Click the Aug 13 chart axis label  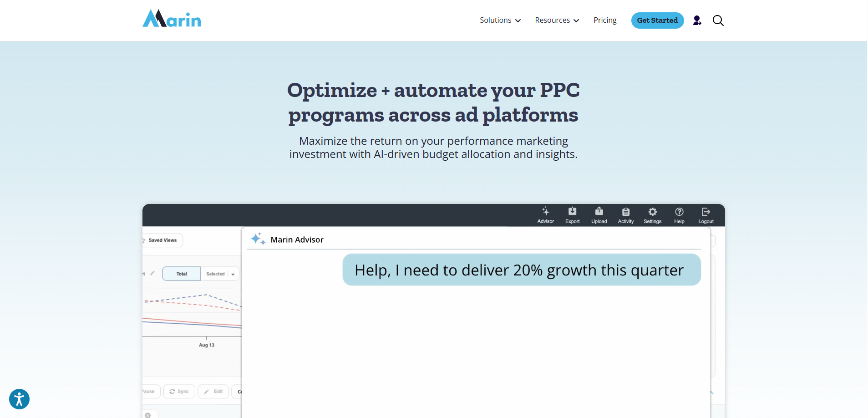click(x=206, y=345)
